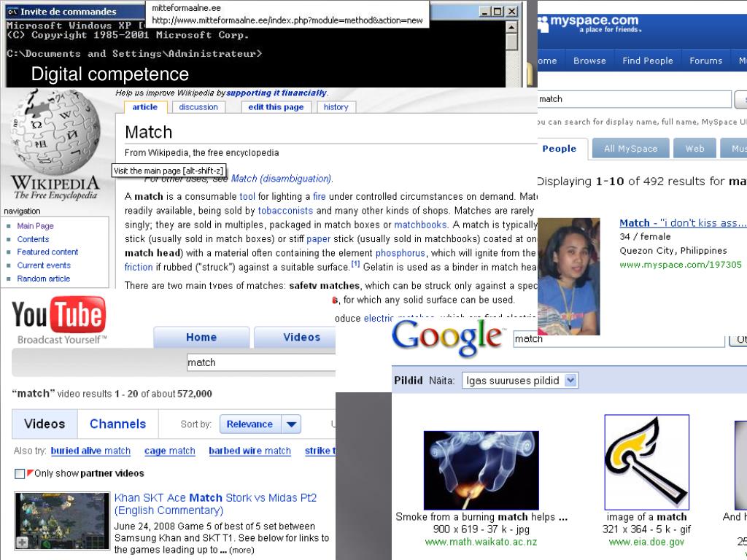This screenshot has width=747, height=560.
Task: Click the Google logo
Action: click(447, 336)
